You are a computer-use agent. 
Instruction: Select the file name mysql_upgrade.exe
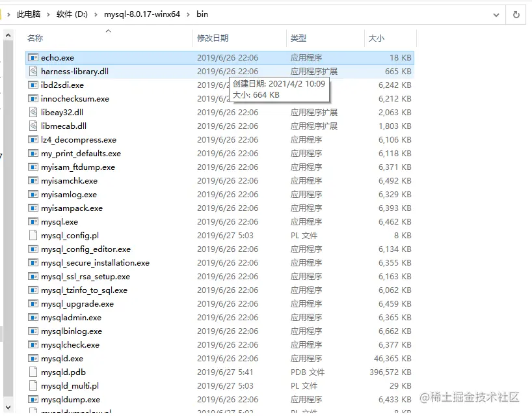point(77,304)
